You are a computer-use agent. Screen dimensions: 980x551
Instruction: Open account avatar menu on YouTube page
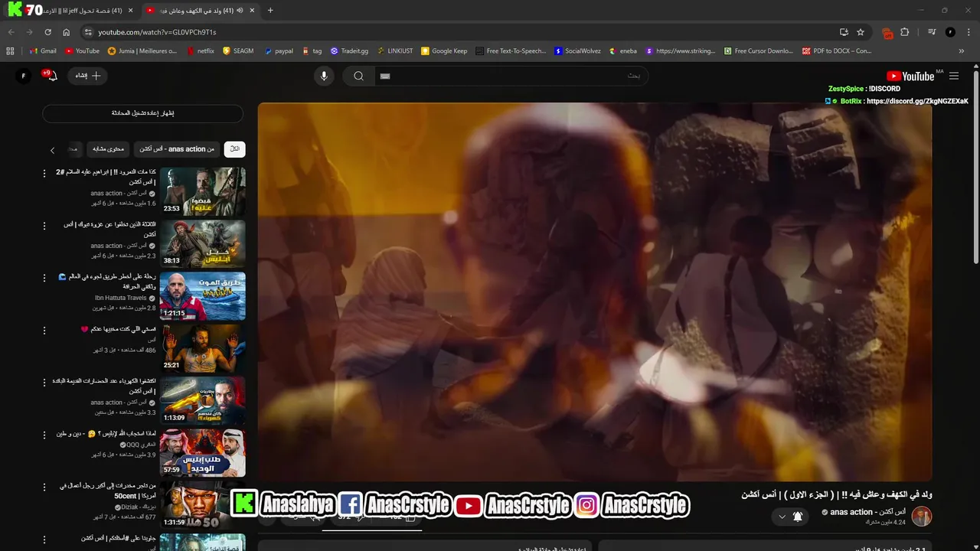(x=23, y=76)
